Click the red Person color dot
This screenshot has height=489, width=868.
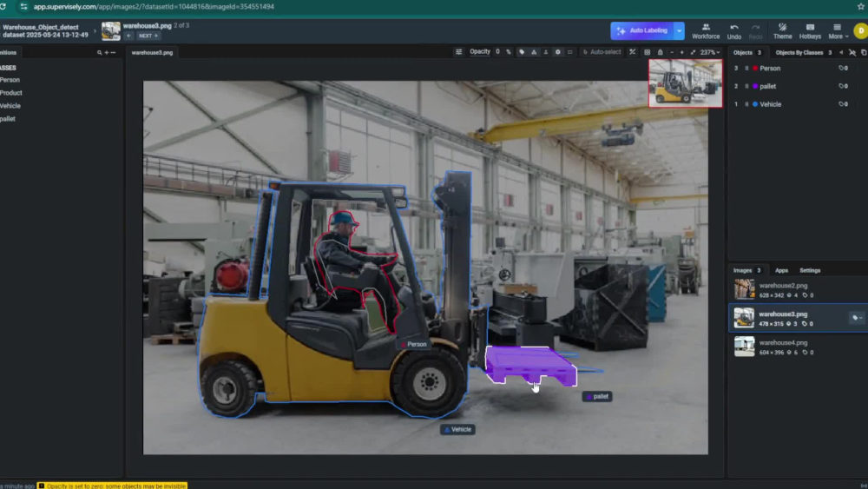click(755, 68)
